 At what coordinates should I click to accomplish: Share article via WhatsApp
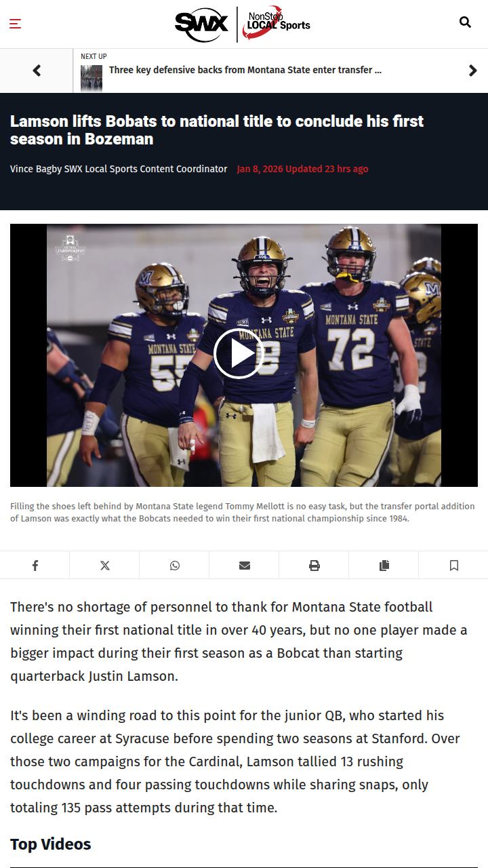[174, 565]
